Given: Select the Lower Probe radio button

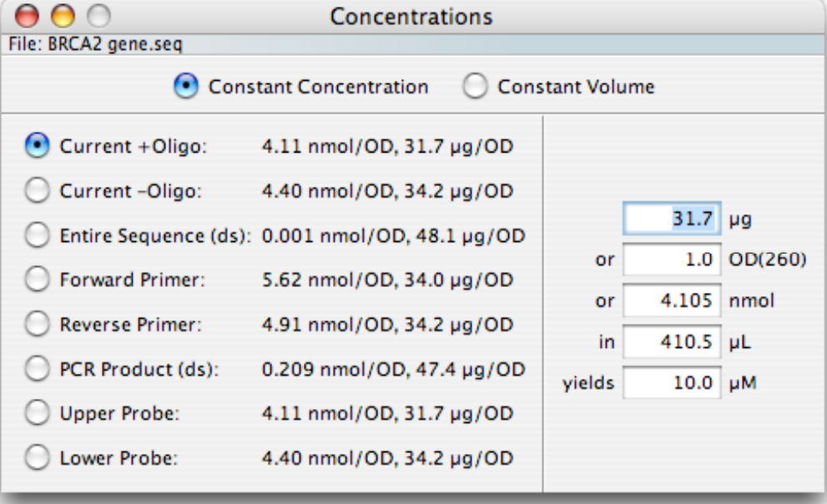Looking at the screenshot, I should coord(38,457).
